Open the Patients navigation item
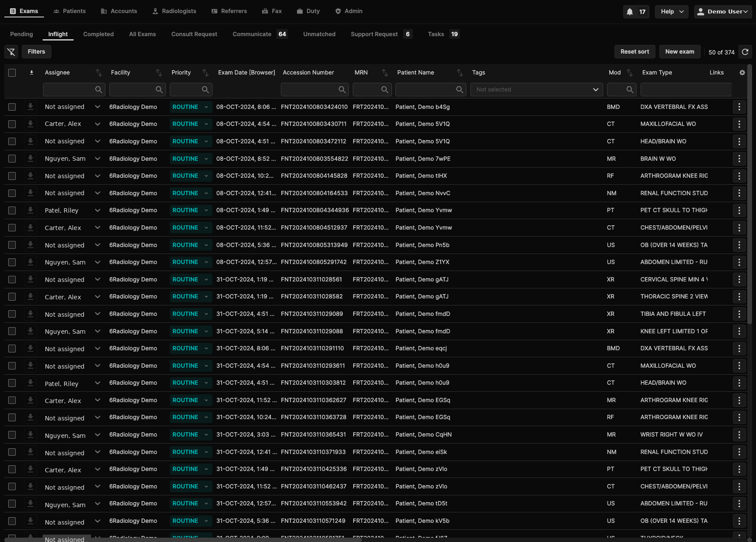The image size is (756, 542). click(70, 11)
